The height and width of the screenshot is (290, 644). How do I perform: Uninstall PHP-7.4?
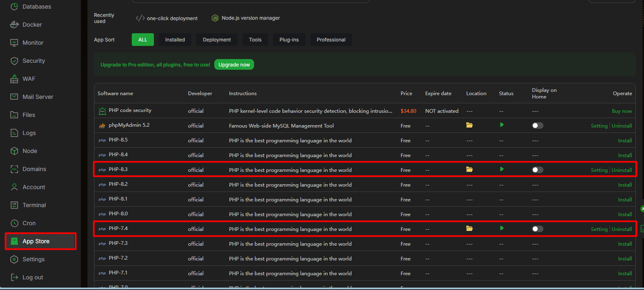tap(621, 229)
